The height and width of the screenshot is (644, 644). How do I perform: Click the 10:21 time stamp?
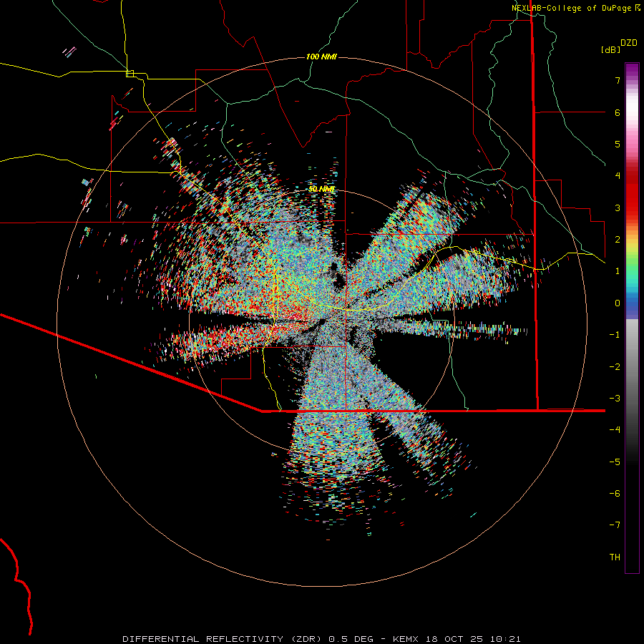[505, 639]
